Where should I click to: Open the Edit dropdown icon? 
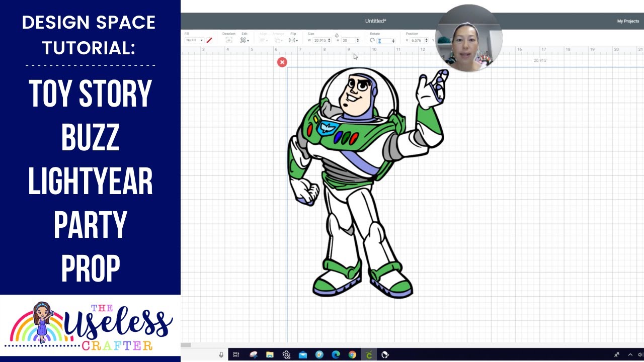pos(245,40)
